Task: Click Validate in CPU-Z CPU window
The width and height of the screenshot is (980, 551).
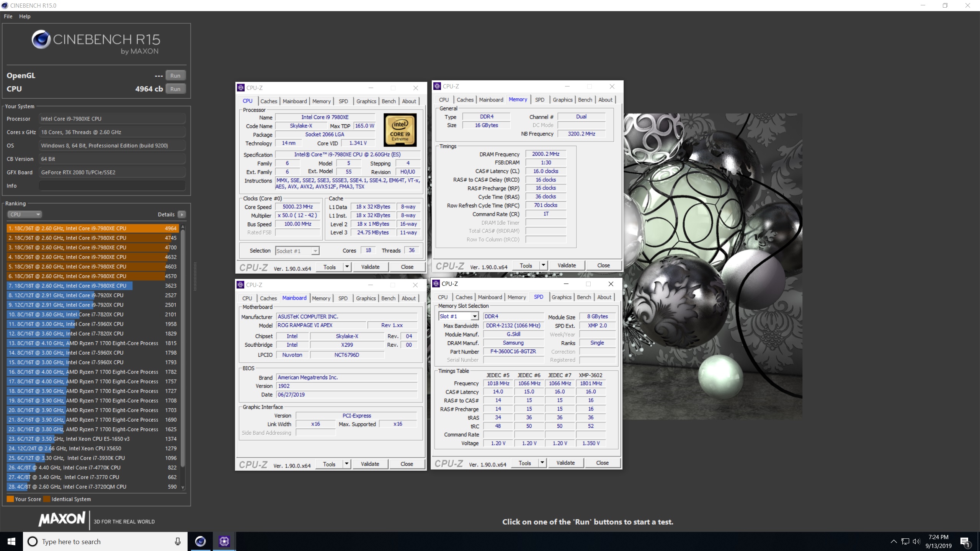Action: click(370, 267)
